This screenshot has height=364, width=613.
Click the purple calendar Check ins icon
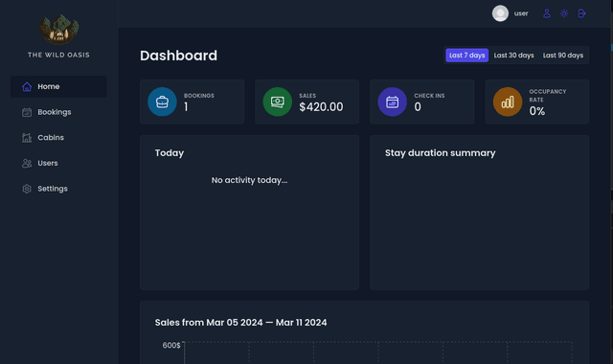(x=392, y=102)
